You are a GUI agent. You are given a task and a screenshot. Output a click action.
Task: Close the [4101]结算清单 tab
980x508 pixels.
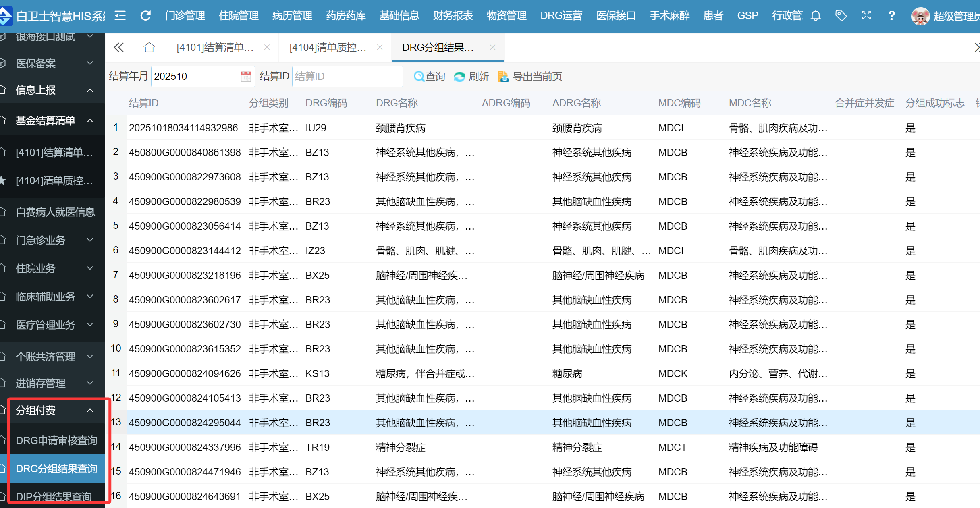(x=267, y=47)
